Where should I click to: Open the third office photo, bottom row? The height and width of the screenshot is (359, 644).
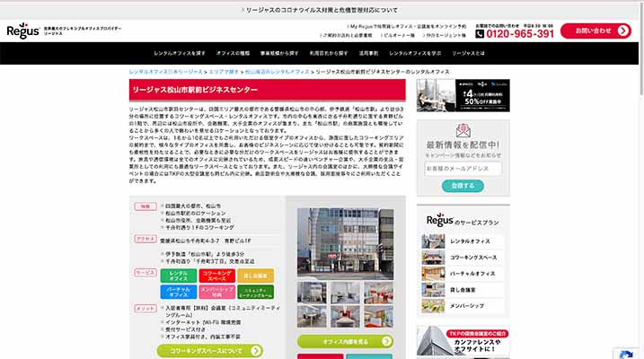[378, 316]
